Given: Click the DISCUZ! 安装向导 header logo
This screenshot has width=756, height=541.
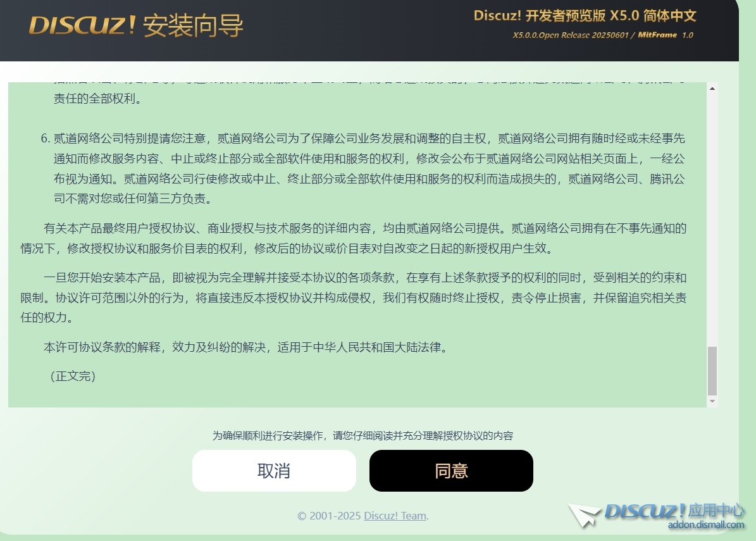Looking at the screenshot, I should [136, 25].
